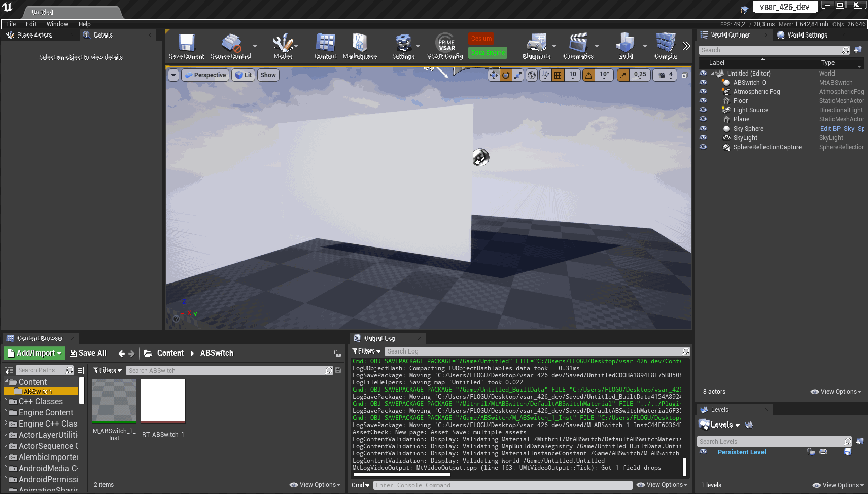
Task: Open the Modes panel icon
Action: point(282,45)
